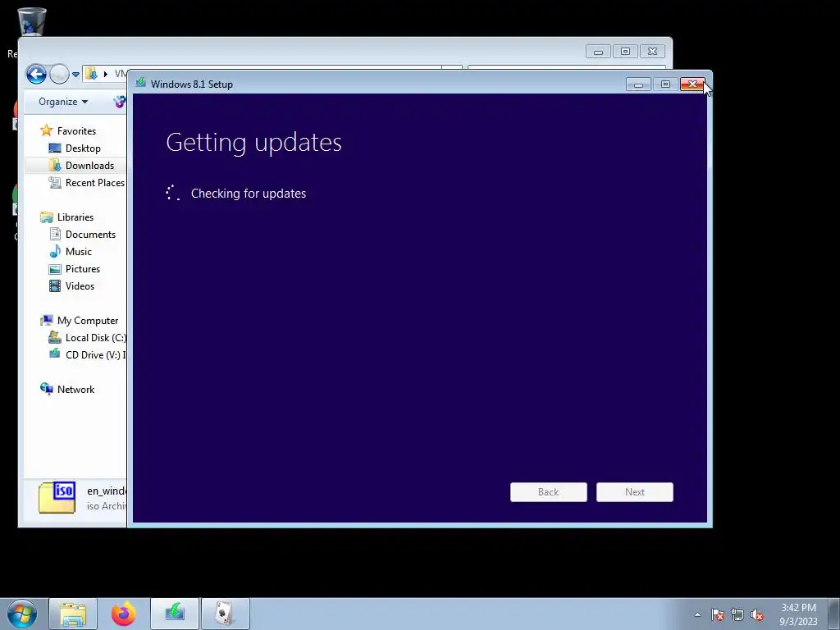The image size is (840, 630).
Task: Open Music library
Action: 78,251
